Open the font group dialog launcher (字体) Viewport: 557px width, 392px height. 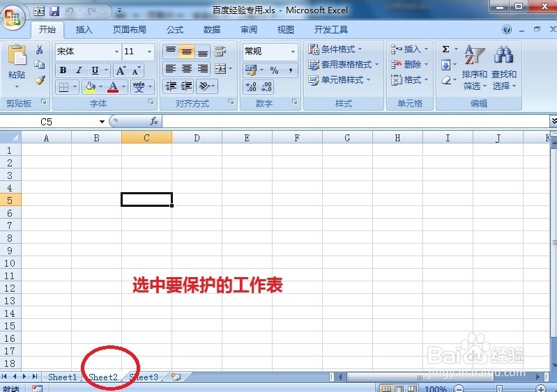coord(151,102)
